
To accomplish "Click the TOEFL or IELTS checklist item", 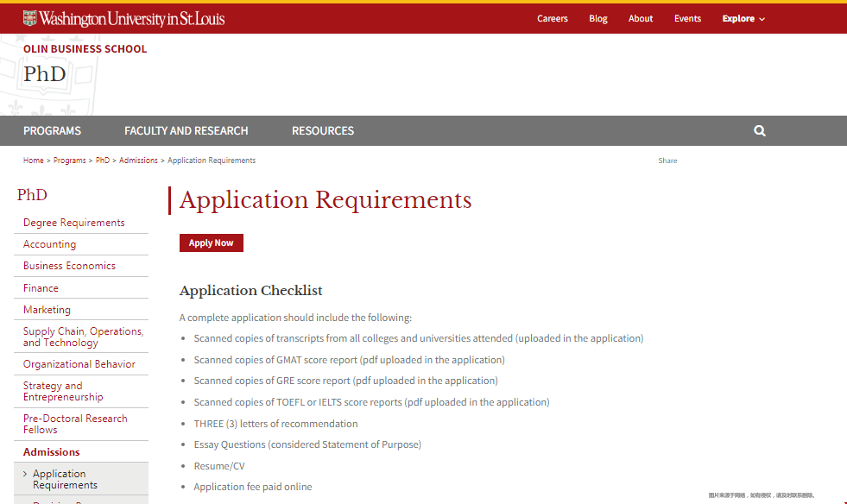I will tap(371, 402).
